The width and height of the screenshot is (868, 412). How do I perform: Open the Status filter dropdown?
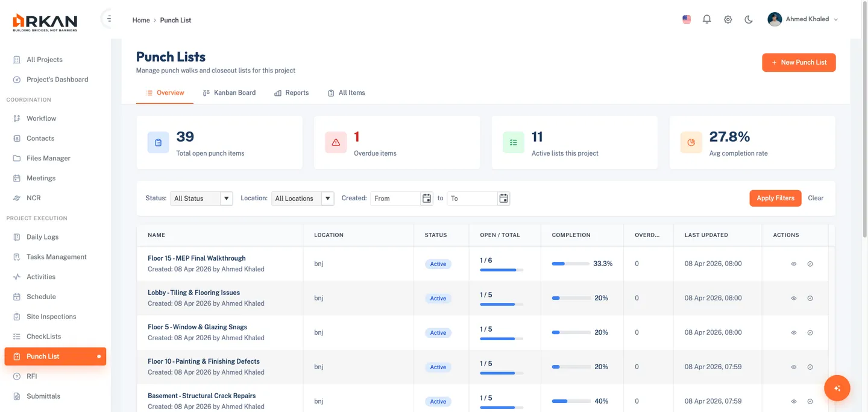tap(201, 198)
